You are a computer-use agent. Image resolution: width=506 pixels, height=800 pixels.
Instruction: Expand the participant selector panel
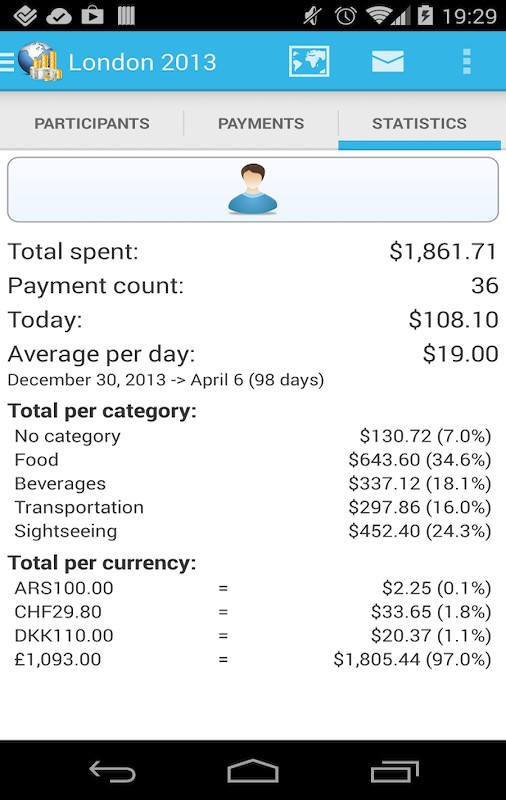(x=252, y=189)
